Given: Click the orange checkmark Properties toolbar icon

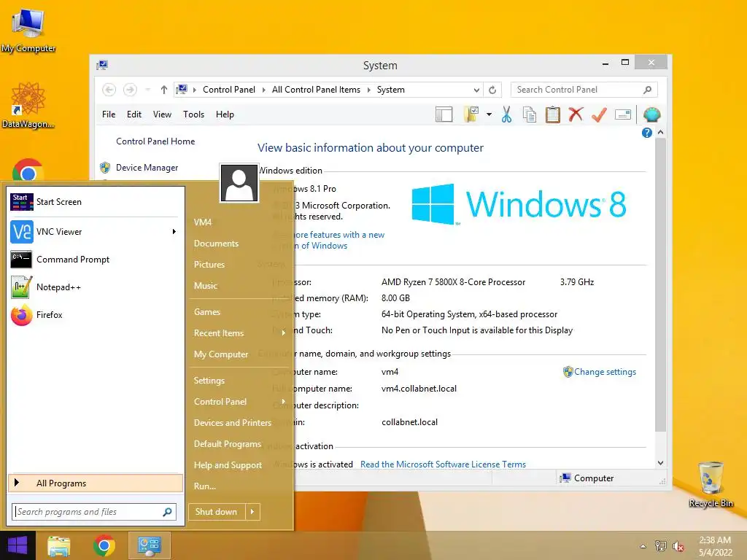Looking at the screenshot, I should (599, 114).
